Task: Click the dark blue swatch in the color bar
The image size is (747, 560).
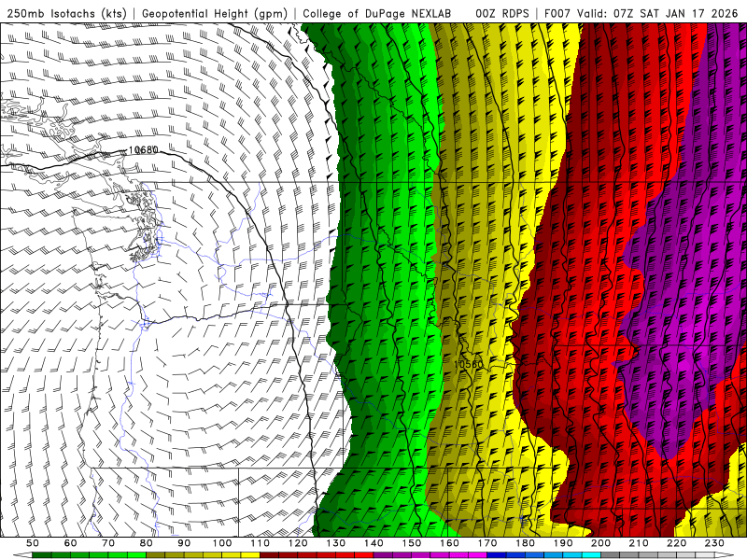Action: [x=497, y=554]
